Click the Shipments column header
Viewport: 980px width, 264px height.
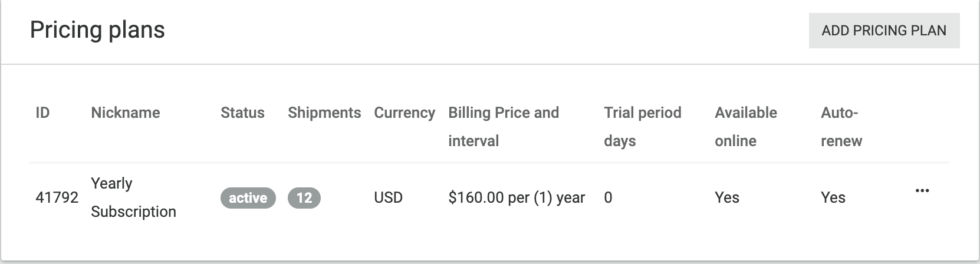coord(324,113)
